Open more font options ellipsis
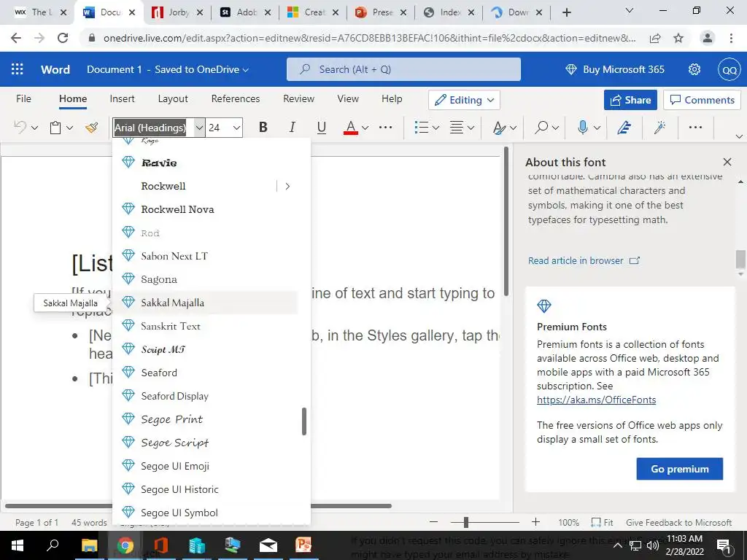The height and width of the screenshot is (560, 747). 385,127
